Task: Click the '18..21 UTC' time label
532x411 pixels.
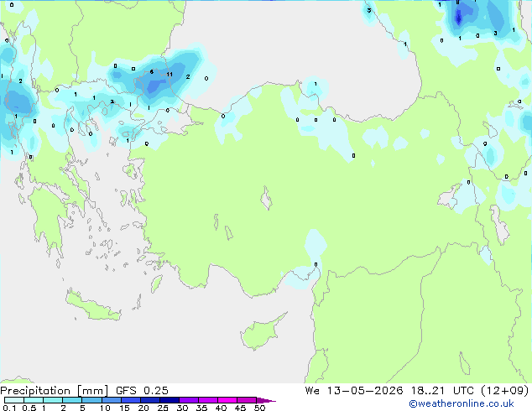Action: (445, 391)
